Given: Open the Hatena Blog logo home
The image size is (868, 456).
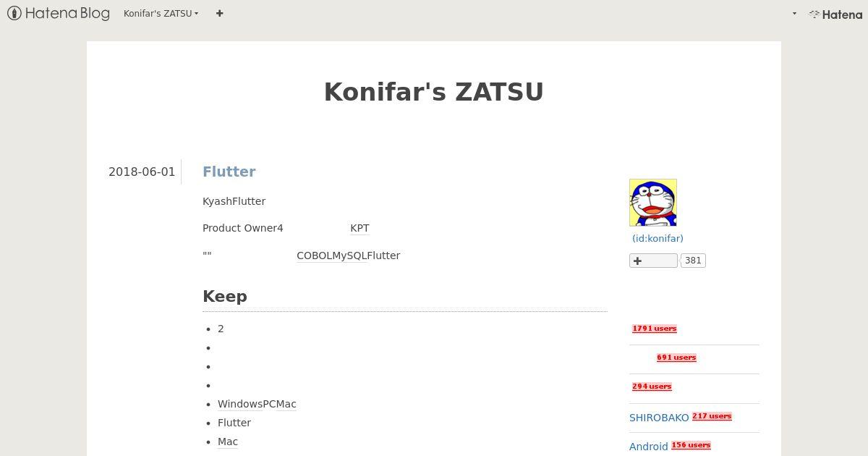Looking at the screenshot, I should click(59, 13).
